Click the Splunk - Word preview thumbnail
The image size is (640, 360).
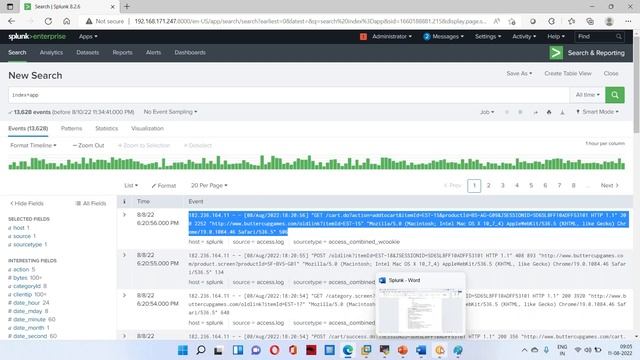(x=420, y=311)
